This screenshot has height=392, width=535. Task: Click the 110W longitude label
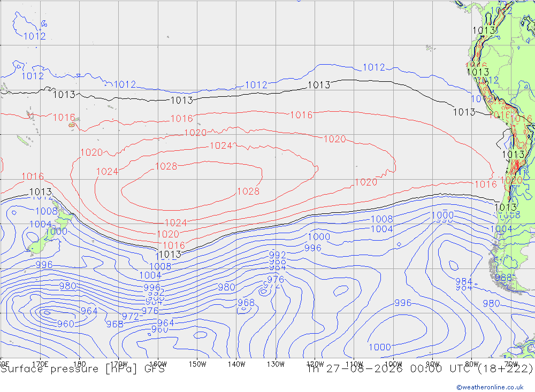click(x=354, y=364)
